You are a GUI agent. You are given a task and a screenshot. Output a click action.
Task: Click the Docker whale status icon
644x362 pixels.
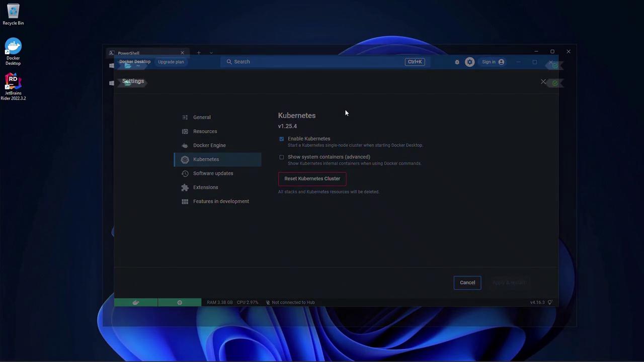(x=136, y=302)
